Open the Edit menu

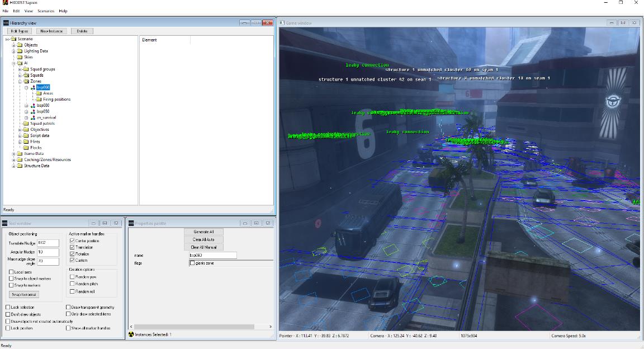tap(16, 11)
